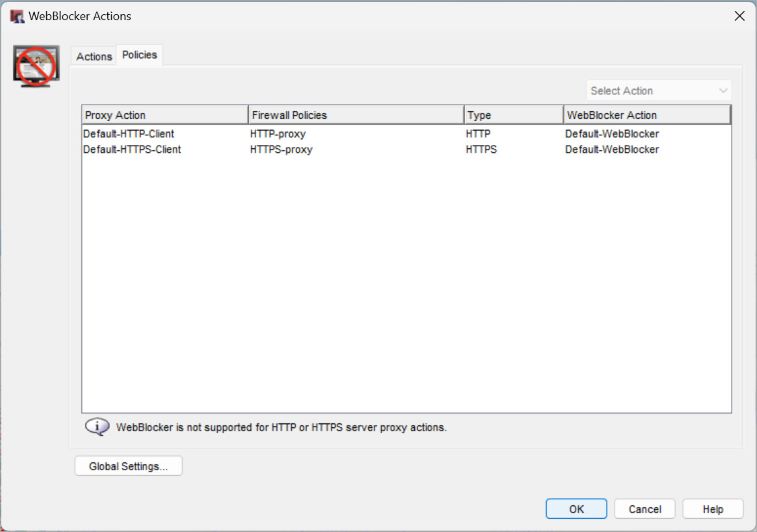Select the Default-HTTPS-Client row
This screenshot has height=532, width=757.
point(132,150)
